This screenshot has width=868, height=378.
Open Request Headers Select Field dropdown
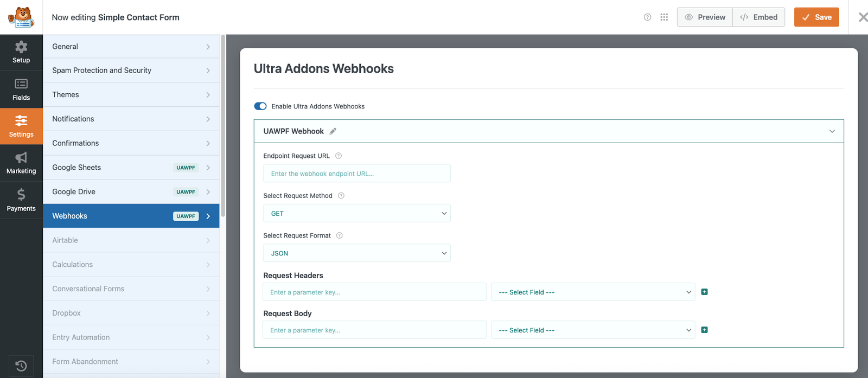(x=593, y=292)
